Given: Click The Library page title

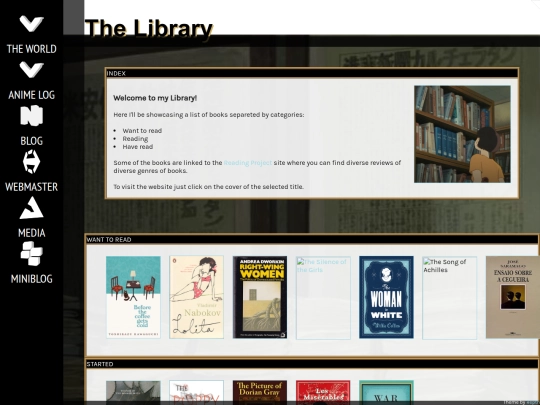Looking at the screenshot, I should click(148, 28).
